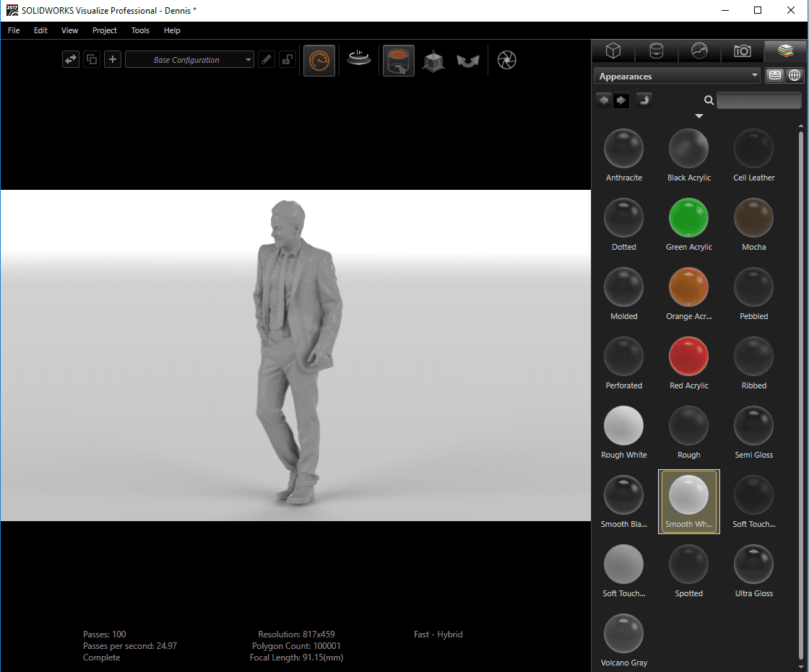Click the camera aperture render icon
Screen dimensions: 809x672
[507, 61]
